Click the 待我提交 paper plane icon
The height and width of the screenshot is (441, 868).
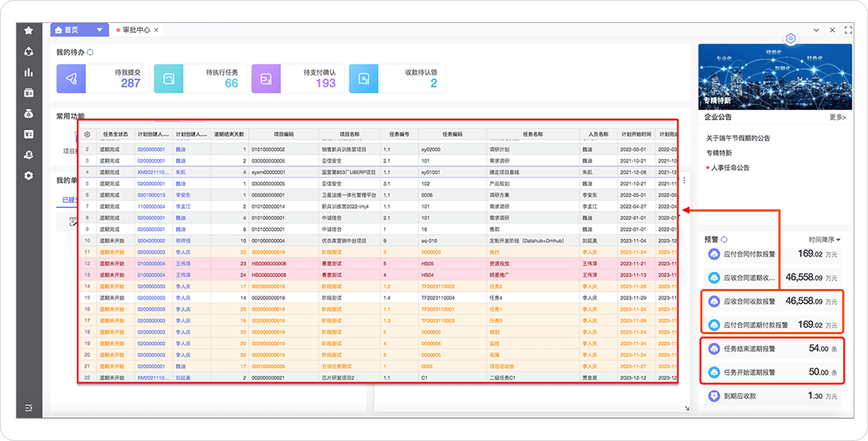[72, 79]
